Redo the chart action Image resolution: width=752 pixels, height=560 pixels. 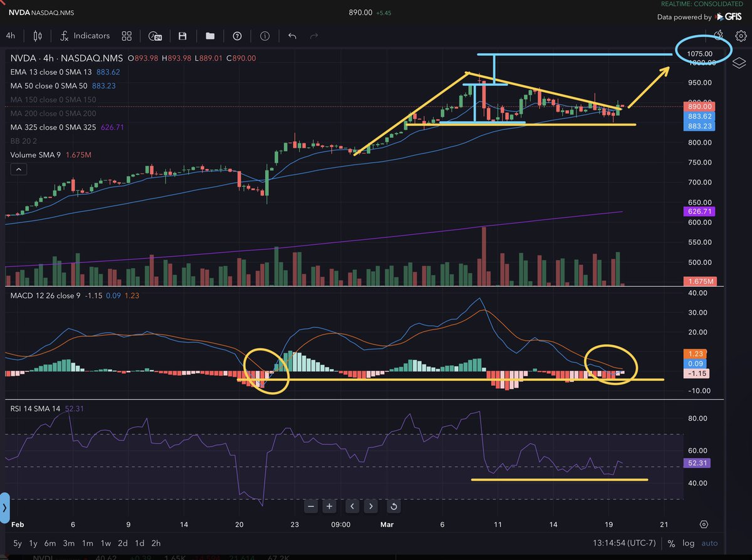tap(315, 36)
